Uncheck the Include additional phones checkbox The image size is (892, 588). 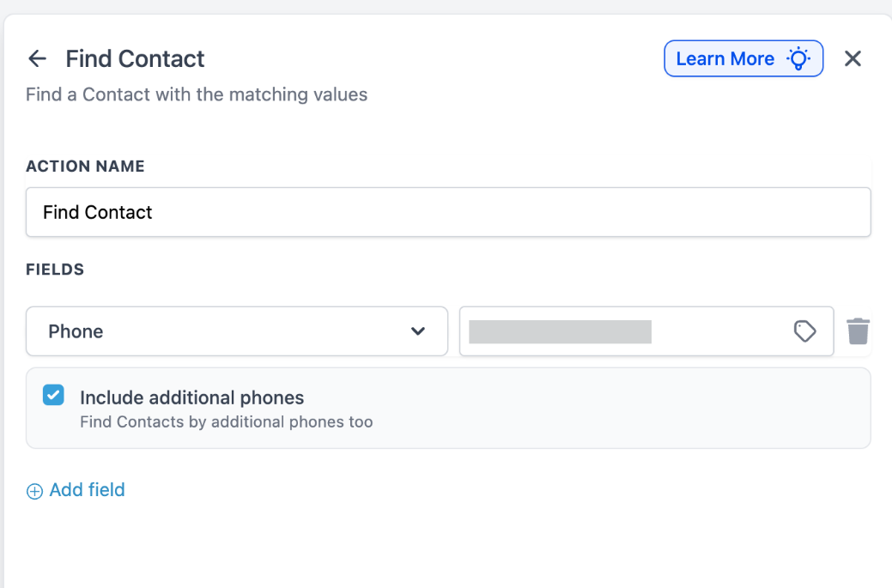coord(53,395)
